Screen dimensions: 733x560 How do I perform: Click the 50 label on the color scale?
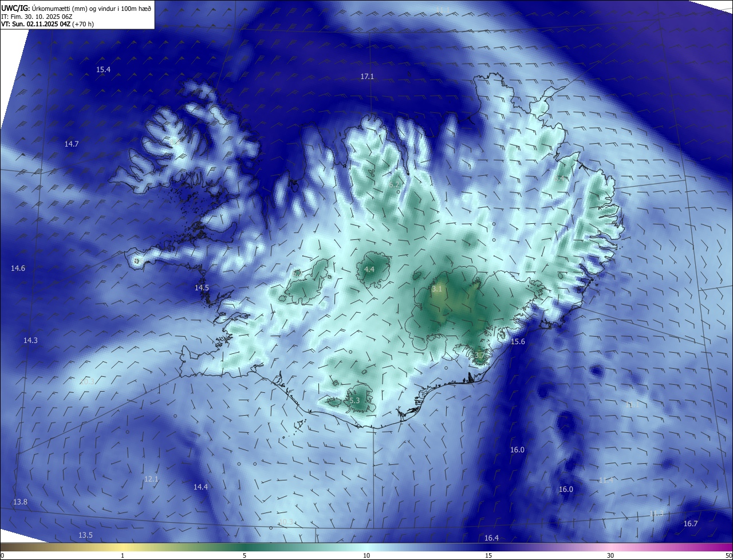(728, 555)
